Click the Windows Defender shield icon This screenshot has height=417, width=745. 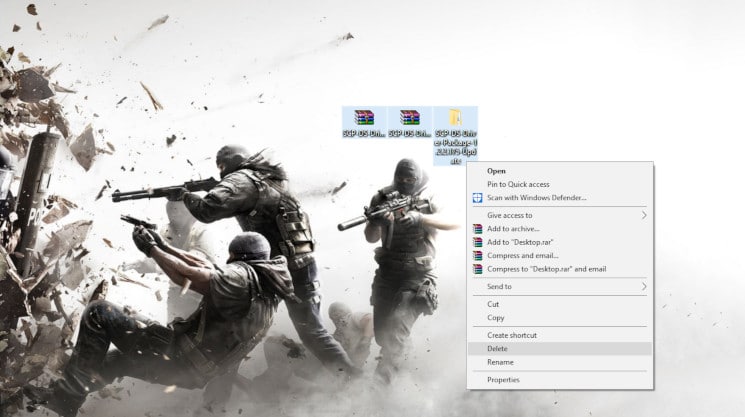click(478, 198)
